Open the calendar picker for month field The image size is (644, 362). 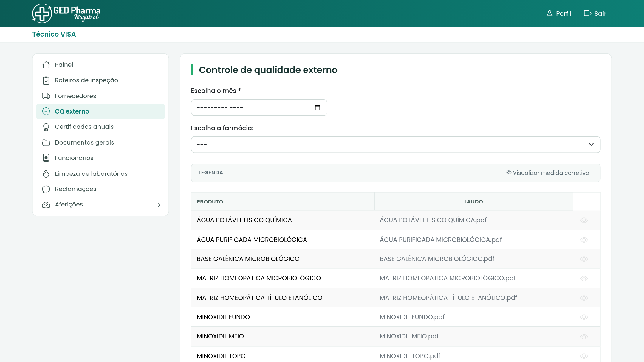point(318,108)
